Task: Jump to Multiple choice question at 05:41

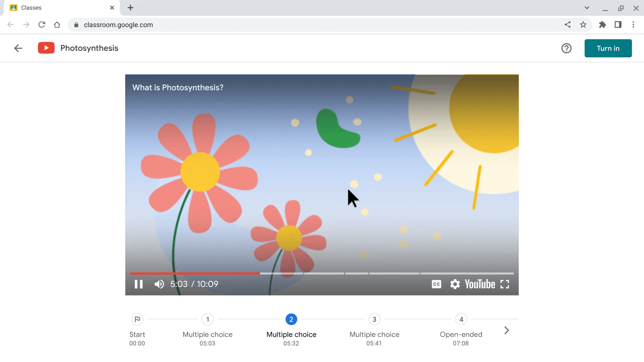Action: (x=374, y=319)
